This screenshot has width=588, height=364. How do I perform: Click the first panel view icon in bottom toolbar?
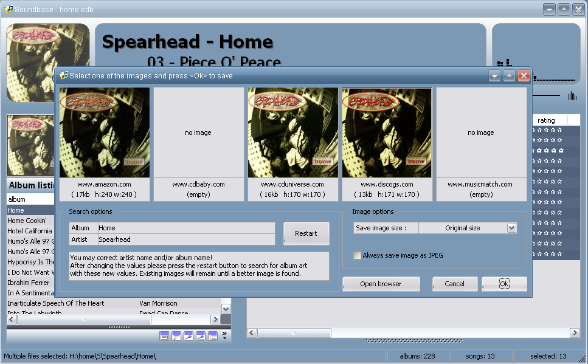(x=164, y=336)
